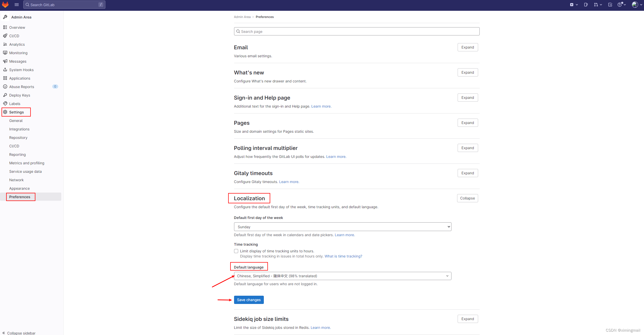Viewport: 644px width, 335px height.
Task: Expand the Email section
Action: click(x=468, y=47)
